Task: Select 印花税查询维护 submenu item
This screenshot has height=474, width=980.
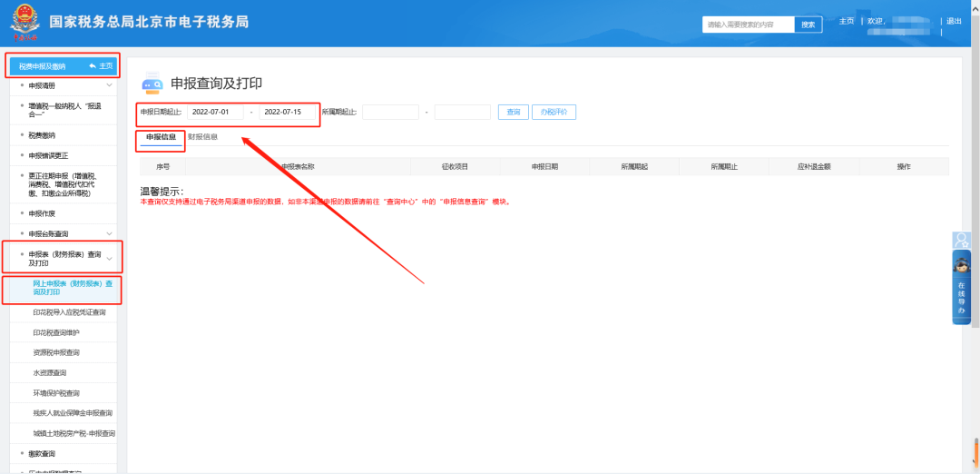Action: (56, 332)
